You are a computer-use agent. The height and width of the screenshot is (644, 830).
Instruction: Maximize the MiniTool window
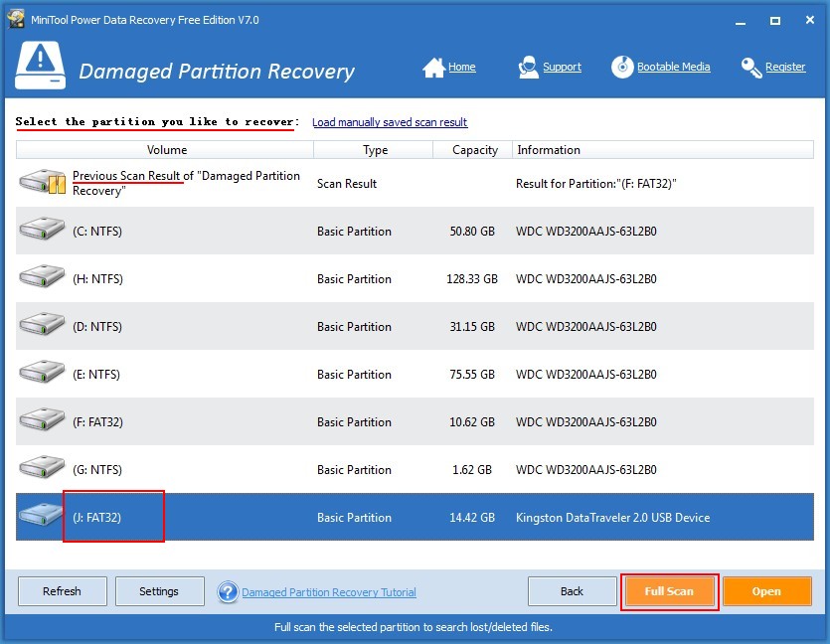pyautogui.click(x=775, y=21)
